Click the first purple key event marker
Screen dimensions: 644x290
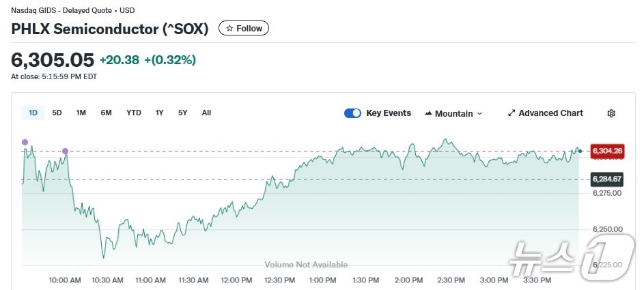point(25,142)
